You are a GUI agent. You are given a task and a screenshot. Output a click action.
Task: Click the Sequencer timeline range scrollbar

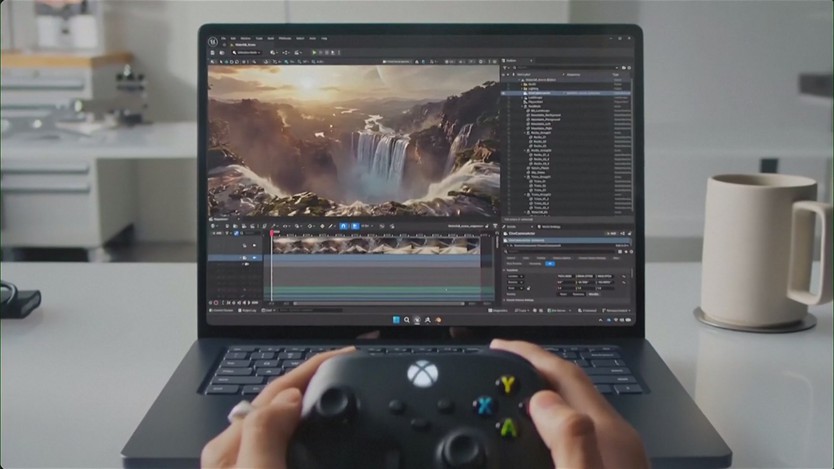pyautogui.click(x=378, y=304)
